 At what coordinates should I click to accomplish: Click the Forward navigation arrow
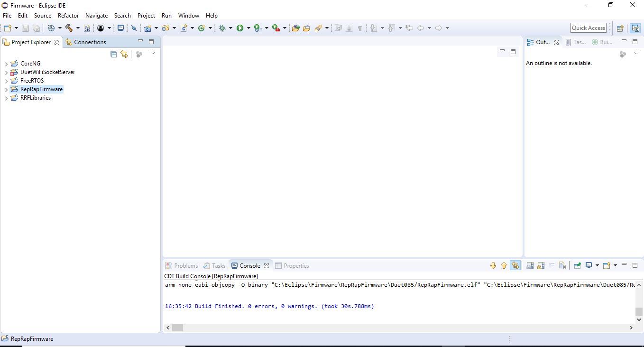[439, 28]
